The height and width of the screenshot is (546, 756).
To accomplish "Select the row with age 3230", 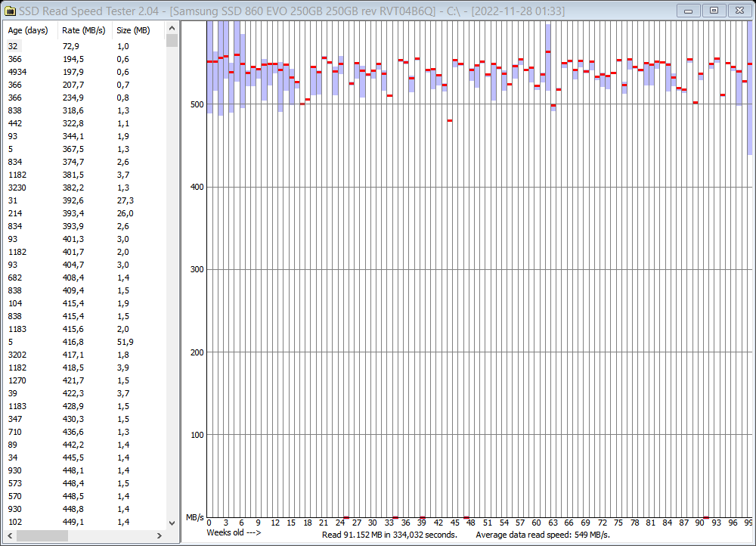I will [x=85, y=188].
